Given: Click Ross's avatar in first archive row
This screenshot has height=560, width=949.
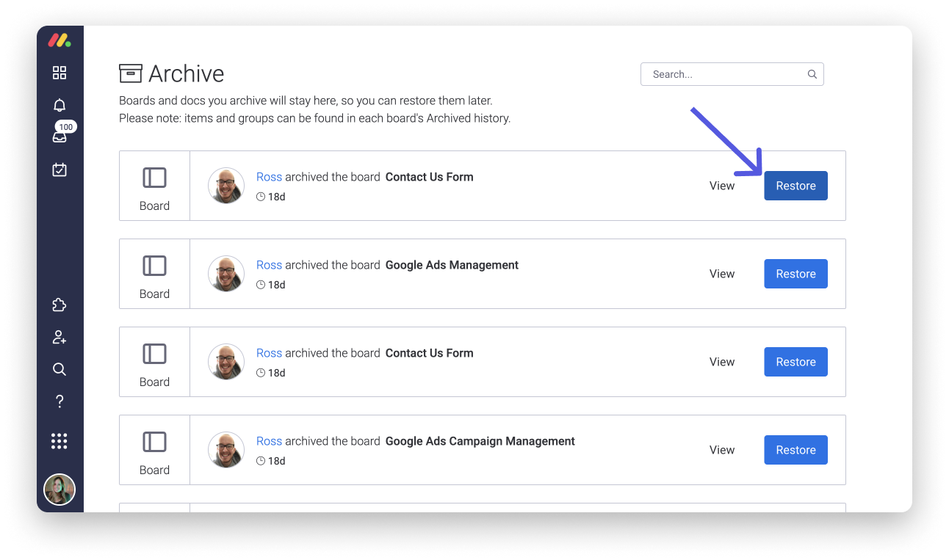Looking at the screenshot, I should pos(226,186).
